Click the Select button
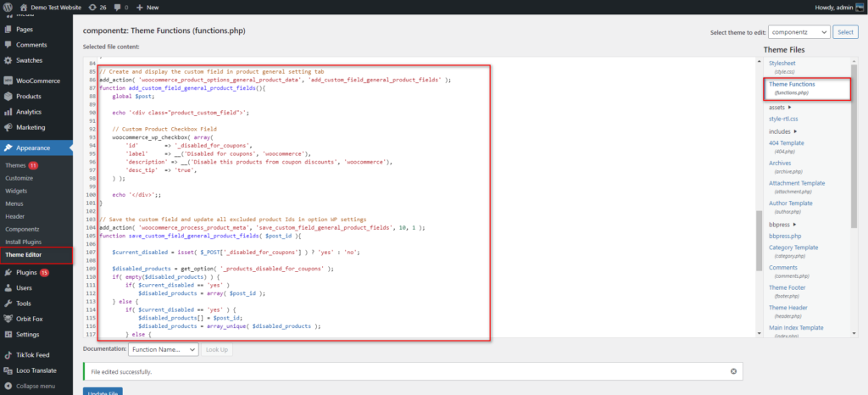 pyautogui.click(x=845, y=32)
